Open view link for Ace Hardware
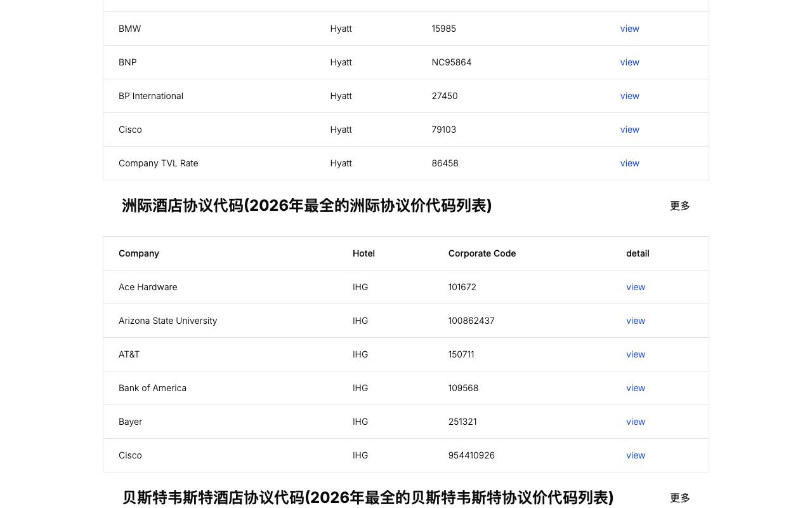The image size is (812, 508). pos(636,287)
